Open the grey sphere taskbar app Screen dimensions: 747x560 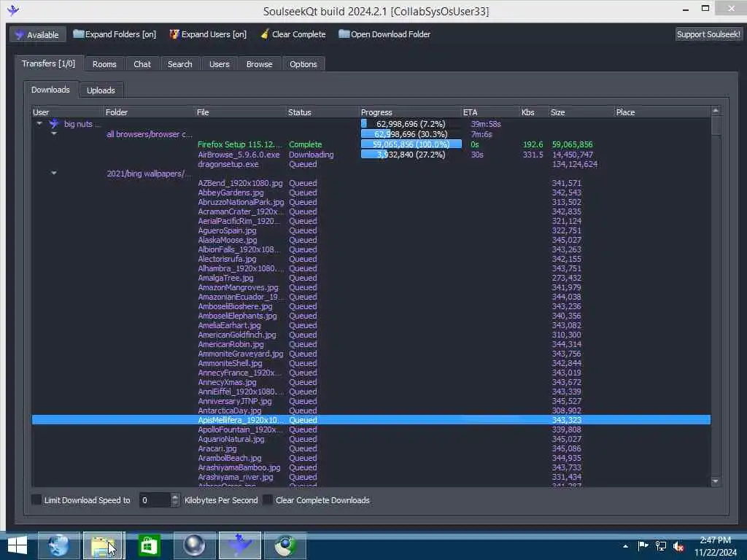[x=194, y=545]
